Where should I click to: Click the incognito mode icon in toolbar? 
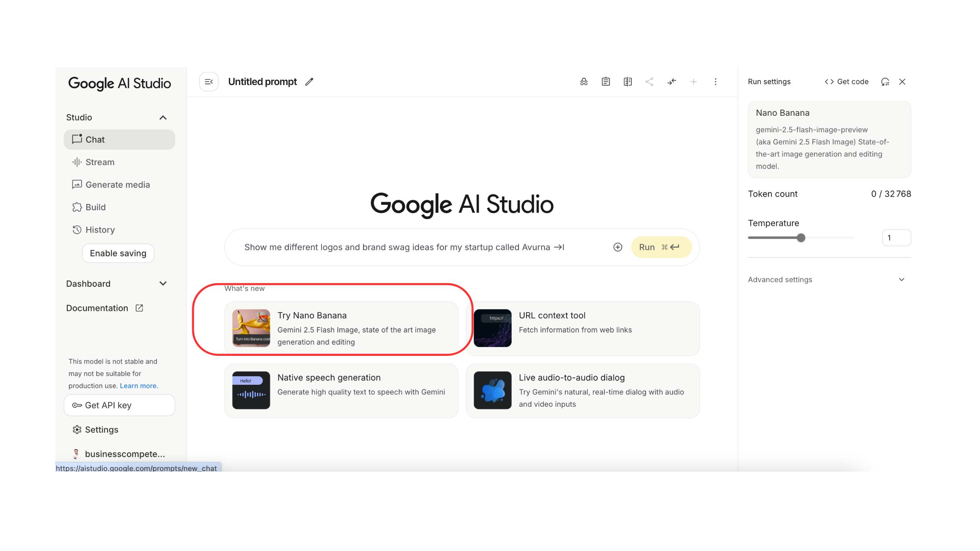coord(584,82)
